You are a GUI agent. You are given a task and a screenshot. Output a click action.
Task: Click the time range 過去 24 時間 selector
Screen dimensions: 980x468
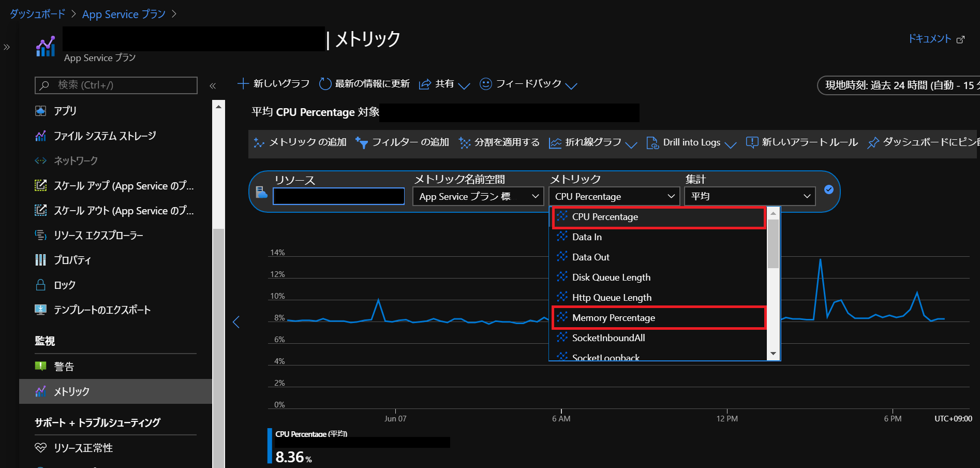click(899, 85)
